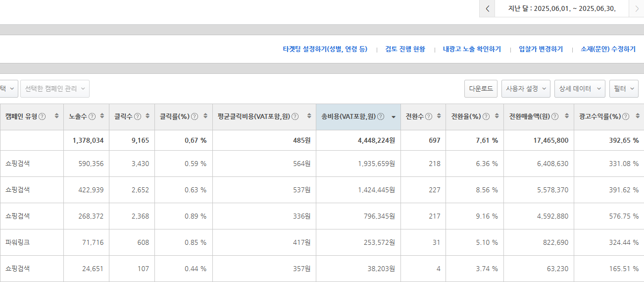The width and height of the screenshot is (644, 282).
Task: Click help icon beside 클릭수 column
Action: 138,116
